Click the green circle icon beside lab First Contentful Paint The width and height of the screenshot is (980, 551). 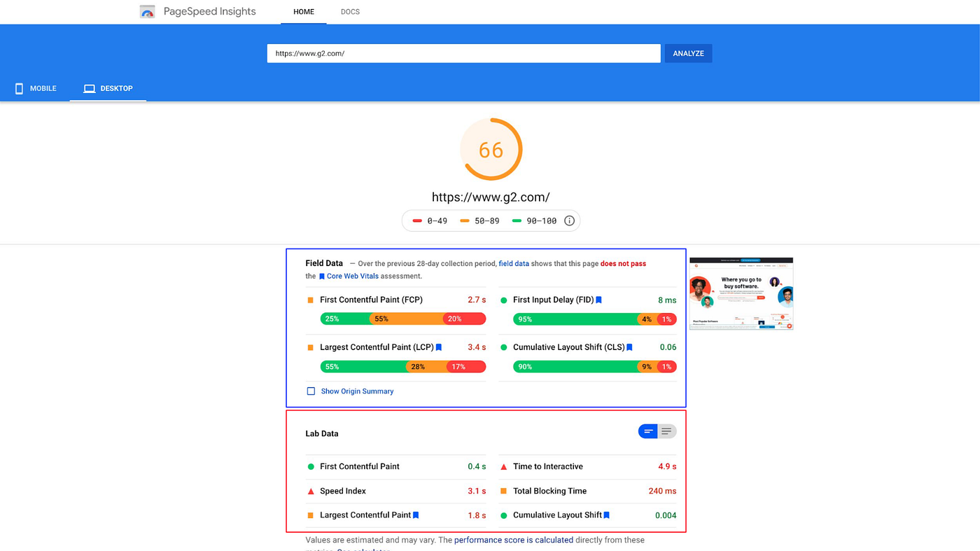(311, 466)
